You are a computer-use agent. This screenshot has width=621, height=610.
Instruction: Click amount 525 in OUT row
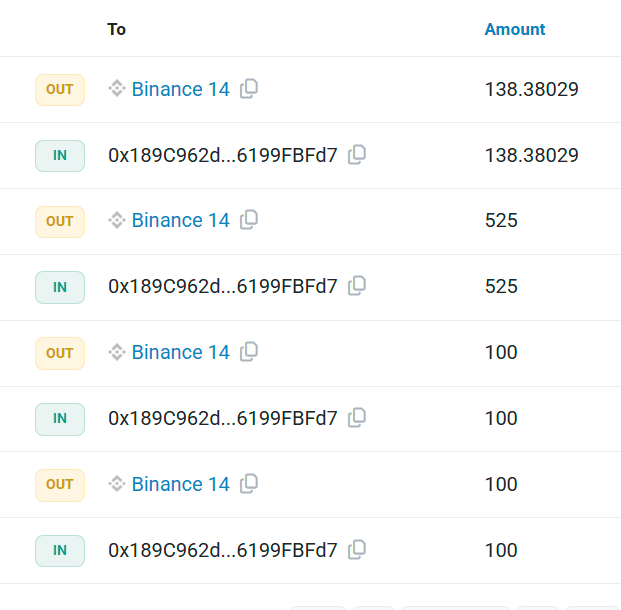point(501,220)
